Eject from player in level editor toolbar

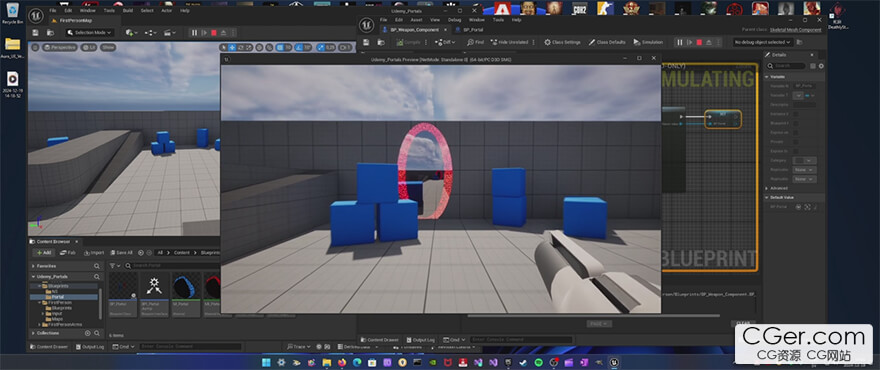(x=223, y=33)
